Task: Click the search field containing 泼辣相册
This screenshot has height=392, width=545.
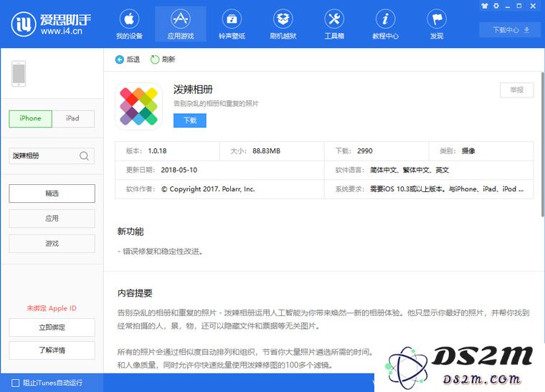Action: (x=52, y=156)
